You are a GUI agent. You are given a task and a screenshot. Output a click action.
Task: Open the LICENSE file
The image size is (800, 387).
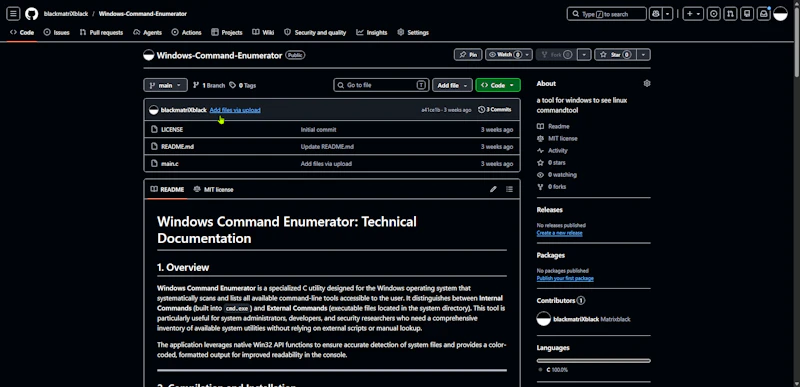[x=172, y=130]
